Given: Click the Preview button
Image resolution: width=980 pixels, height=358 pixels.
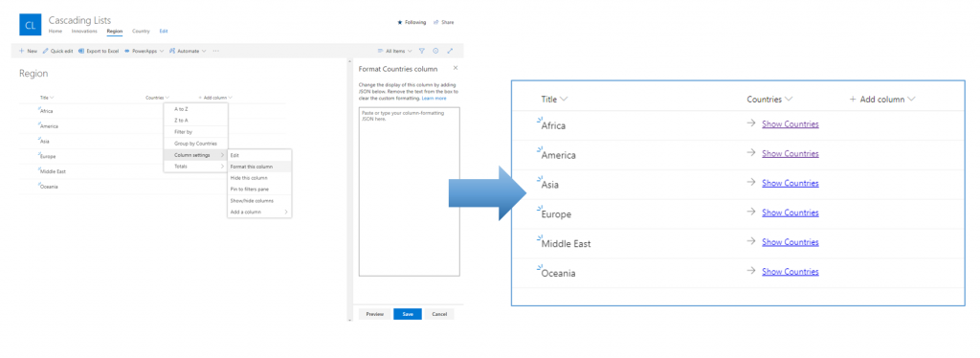Looking at the screenshot, I should pos(374,314).
